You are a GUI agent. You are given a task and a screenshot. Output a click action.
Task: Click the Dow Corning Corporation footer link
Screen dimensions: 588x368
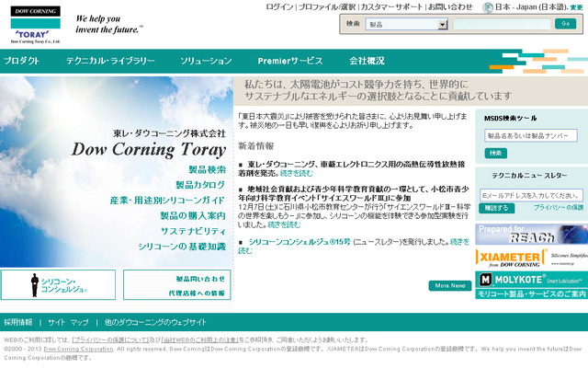pos(78,349)
